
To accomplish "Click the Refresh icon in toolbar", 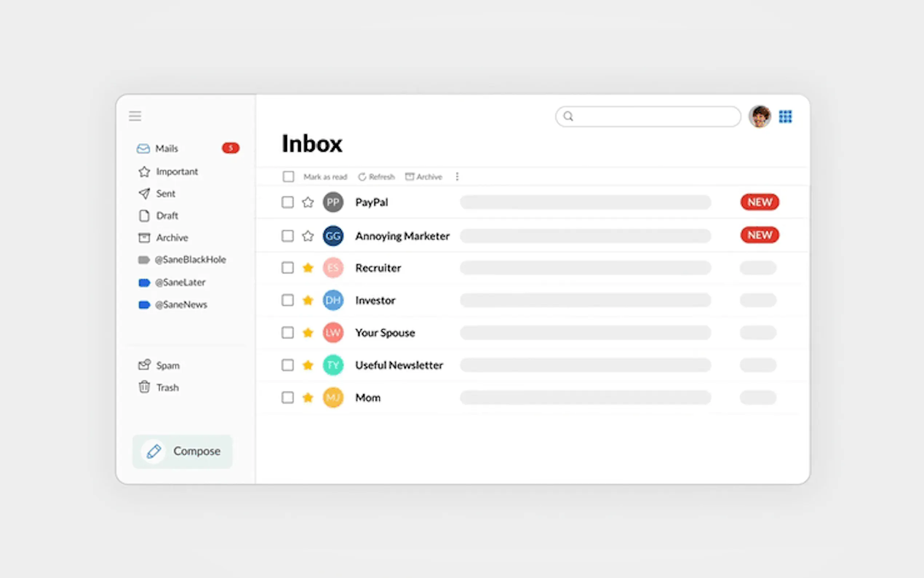I will point(362,177).
